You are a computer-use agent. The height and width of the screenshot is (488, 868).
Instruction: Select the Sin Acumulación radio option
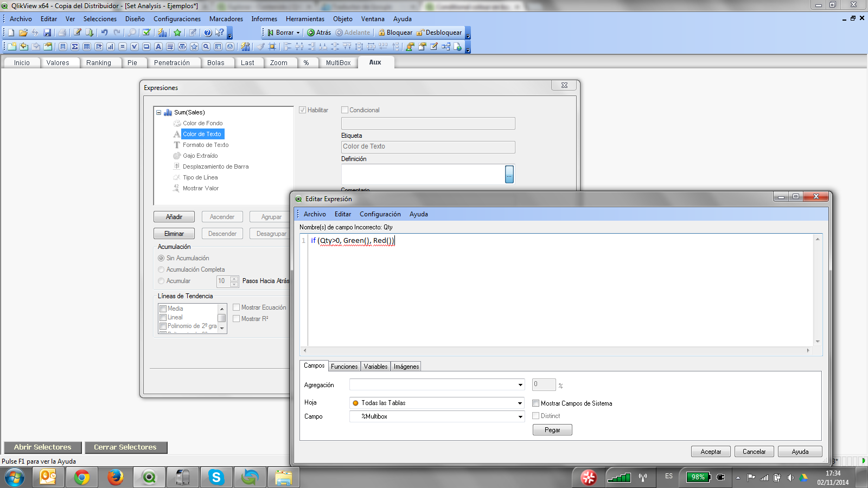point(161,258)
